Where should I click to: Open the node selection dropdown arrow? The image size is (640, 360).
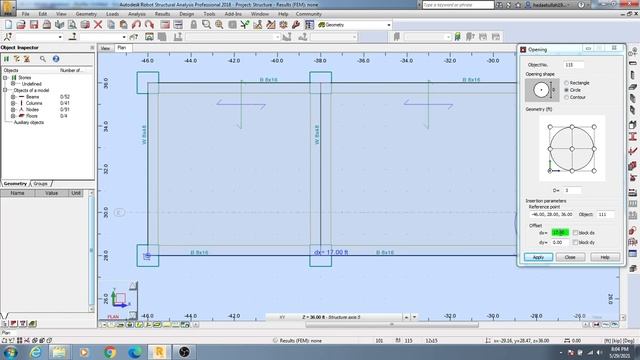(x=60, y=37)
